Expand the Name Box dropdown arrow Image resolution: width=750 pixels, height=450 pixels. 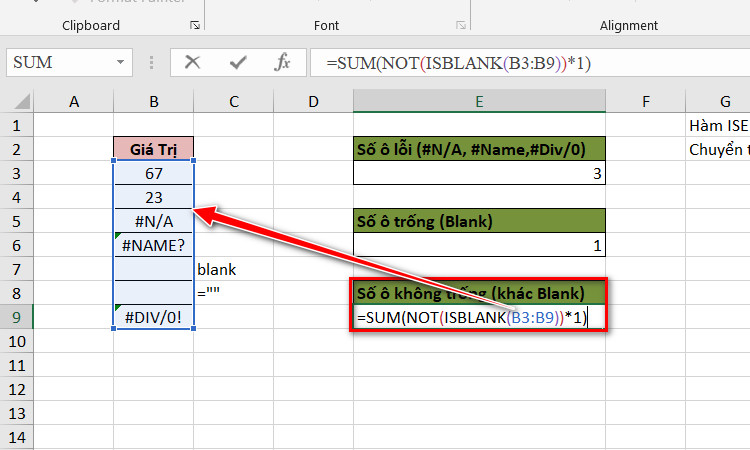point(120,62)
